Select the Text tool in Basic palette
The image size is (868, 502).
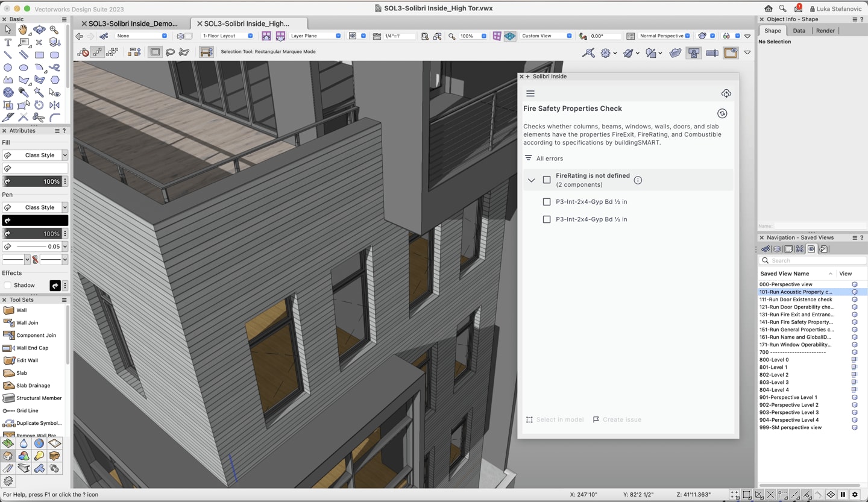8,43
